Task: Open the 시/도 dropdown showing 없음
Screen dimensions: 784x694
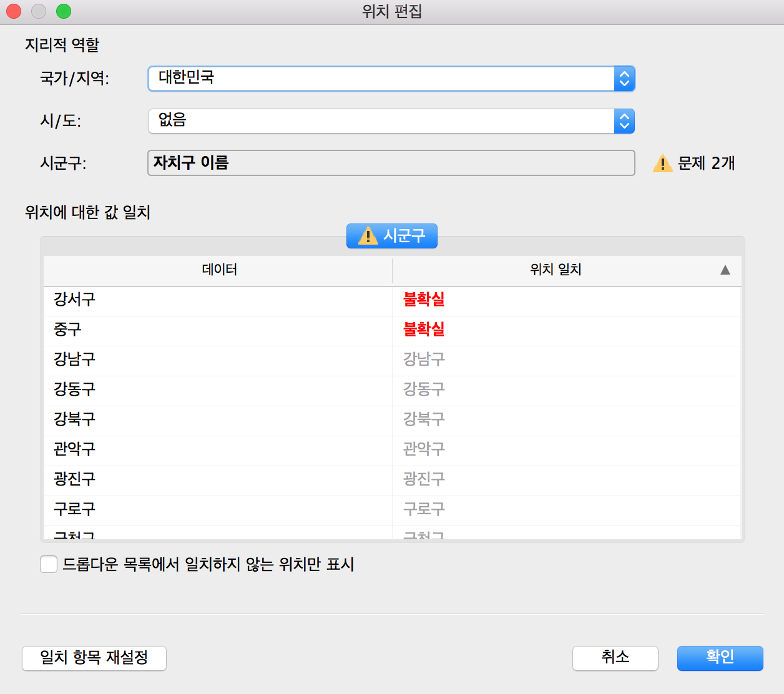Action: [x=391, y=121]
